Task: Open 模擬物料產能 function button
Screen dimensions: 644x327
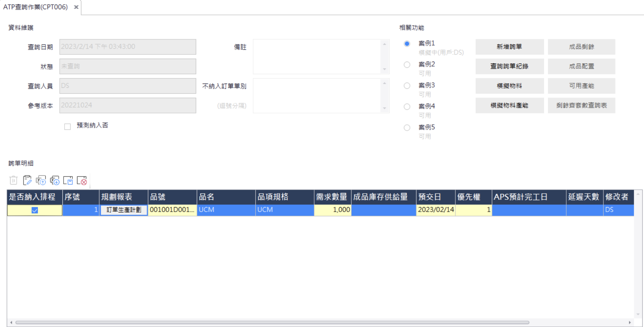Action: (509, 106)
